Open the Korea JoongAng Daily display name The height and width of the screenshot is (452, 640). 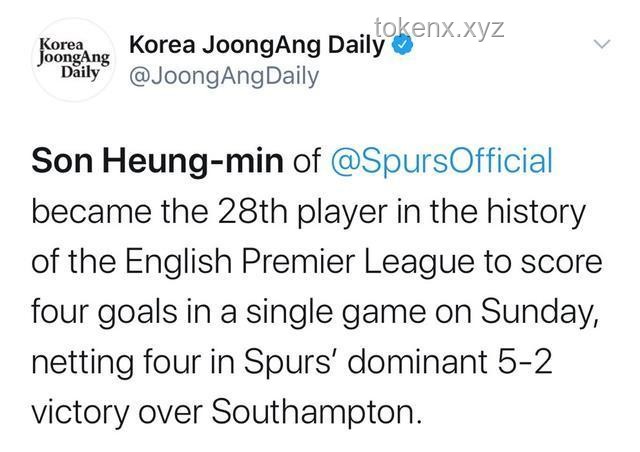tap(256, 45)
